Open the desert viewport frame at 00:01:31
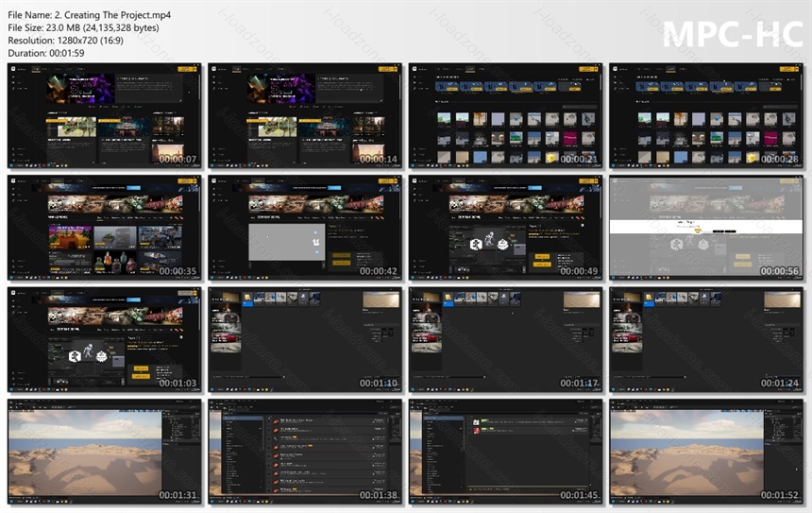The height and width of the screenshot is (513, 812). [105, 452]
